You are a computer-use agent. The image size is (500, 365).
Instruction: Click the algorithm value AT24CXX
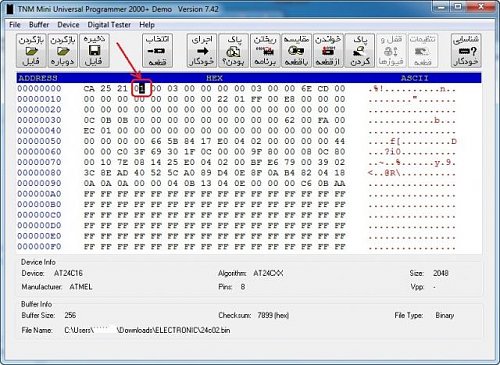point(268,273)
